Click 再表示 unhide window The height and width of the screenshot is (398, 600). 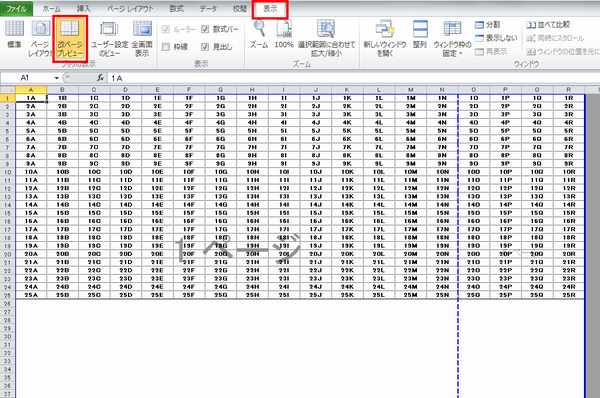point(491,51)
